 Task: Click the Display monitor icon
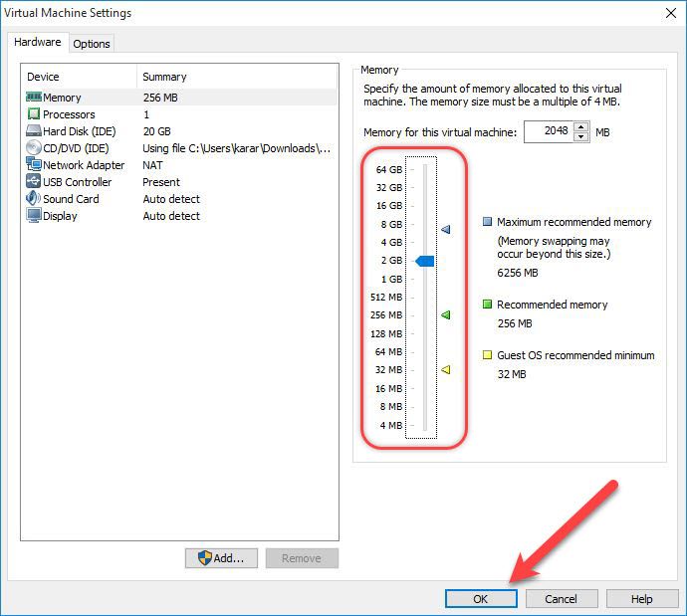[x=33, y=215]
